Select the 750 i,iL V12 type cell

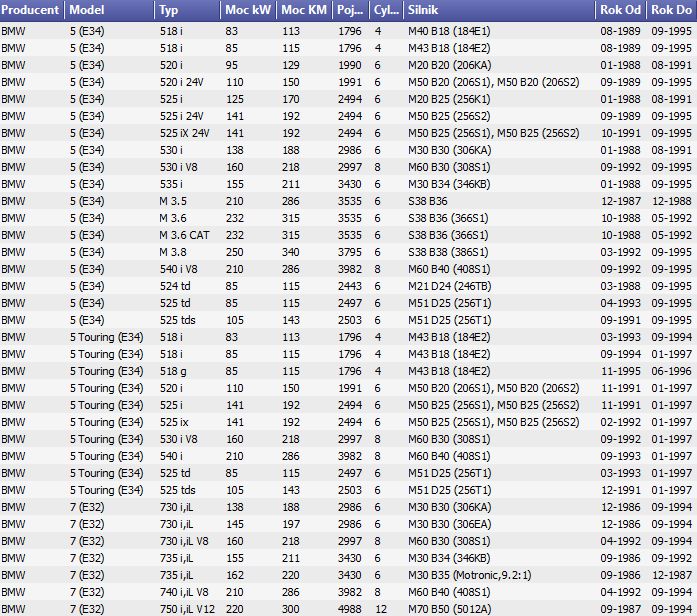click(x=187, y=609)
